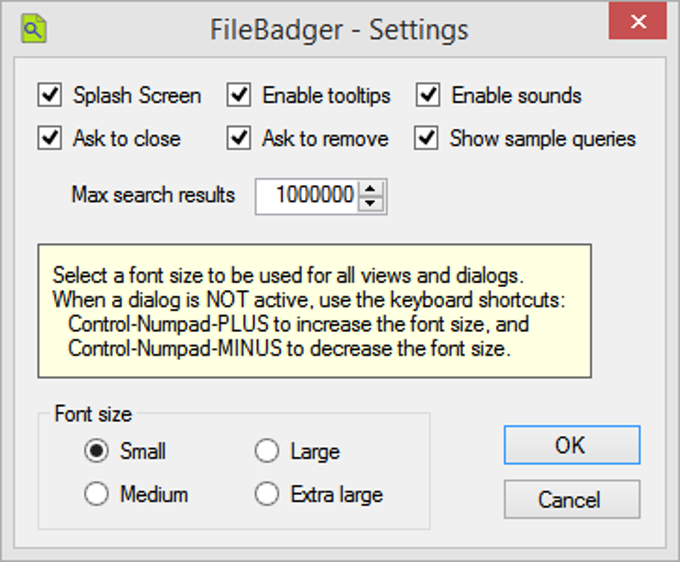Select the Small font size option

96,451
